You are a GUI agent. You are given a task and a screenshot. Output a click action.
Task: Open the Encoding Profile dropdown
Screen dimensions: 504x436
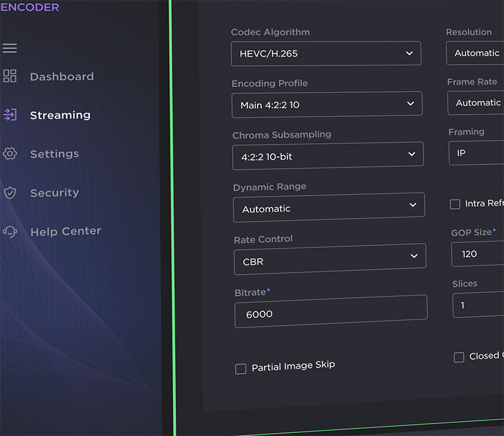click(x=327, y=104)
